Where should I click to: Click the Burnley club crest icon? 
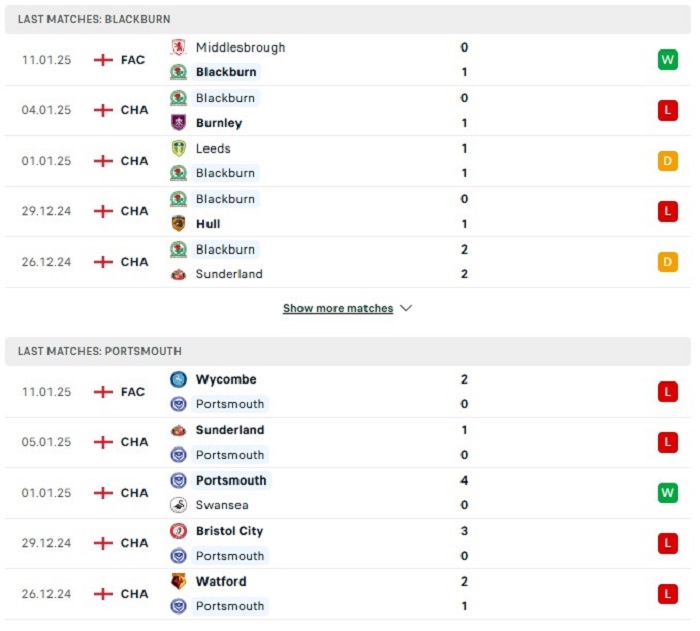[x=179, y=122]
